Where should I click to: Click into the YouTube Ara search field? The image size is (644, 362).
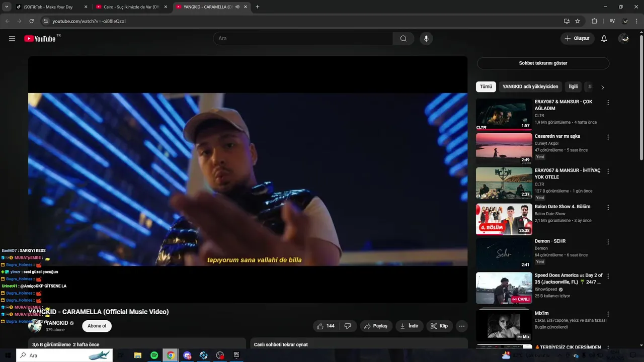click(303, 39)
